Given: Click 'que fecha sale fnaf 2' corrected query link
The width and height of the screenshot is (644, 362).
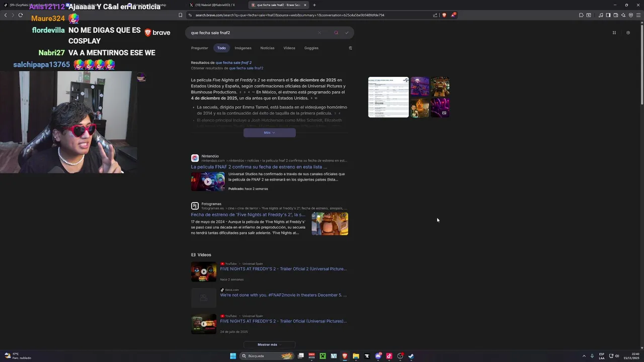Looking at the screenshot, I should pyautogui.click(x=233, y=63).
